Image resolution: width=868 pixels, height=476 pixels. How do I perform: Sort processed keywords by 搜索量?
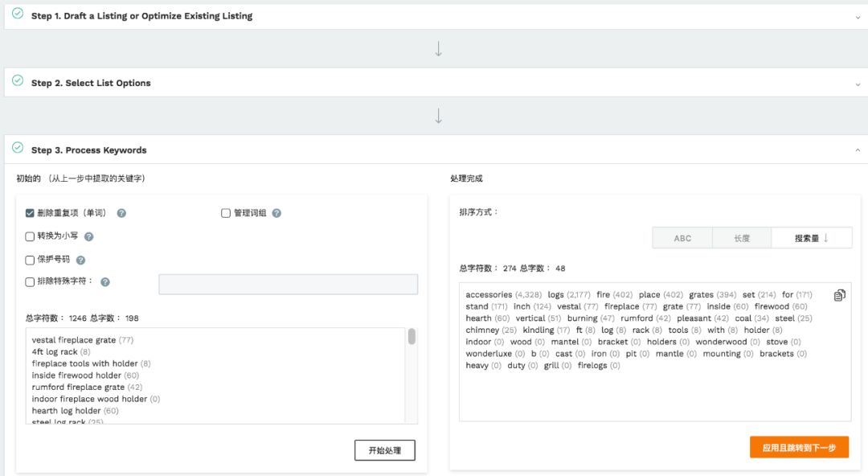coord(811,238)
